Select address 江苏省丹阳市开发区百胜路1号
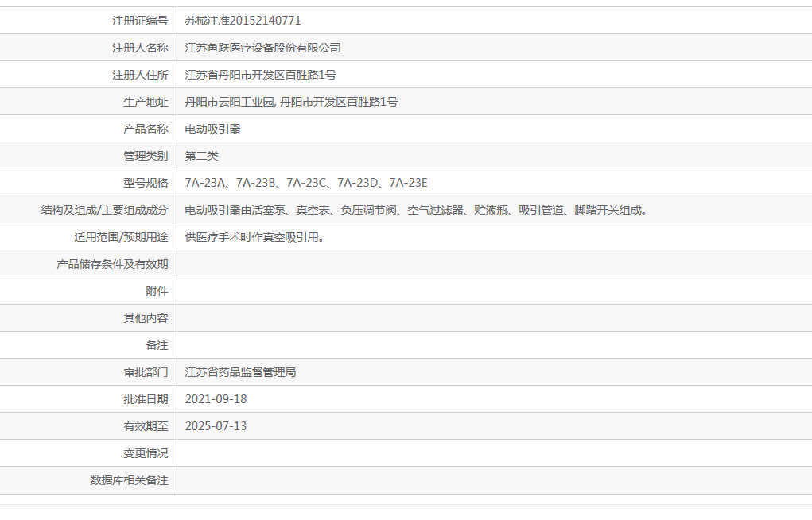The height and width of the screenshot is (520, 812). (x=261, y=75)
